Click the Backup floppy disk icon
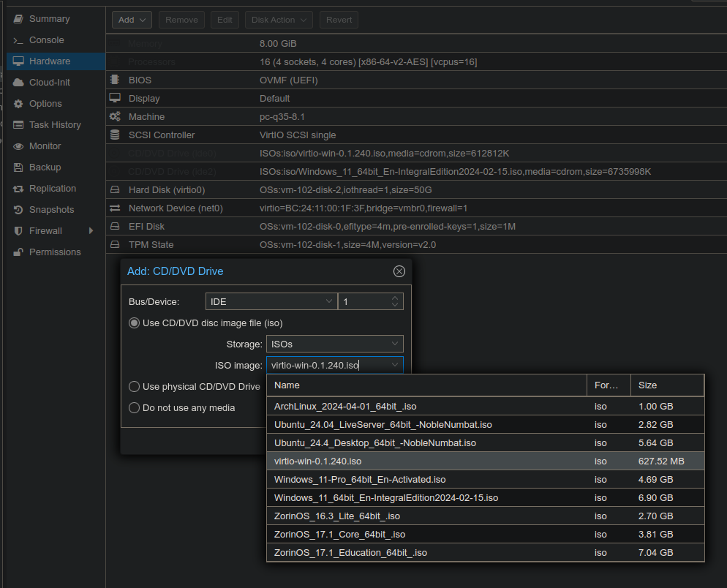 tap(18, 167)
